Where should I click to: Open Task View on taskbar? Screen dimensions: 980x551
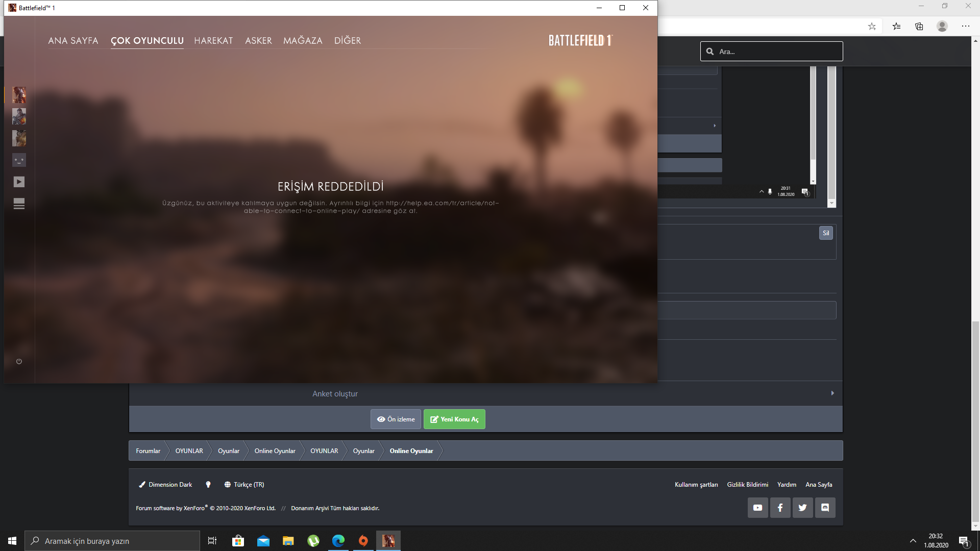(212, 541)
